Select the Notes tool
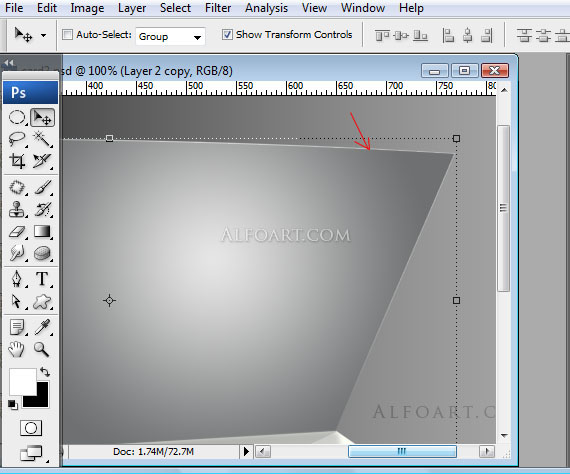 (17, 328)
